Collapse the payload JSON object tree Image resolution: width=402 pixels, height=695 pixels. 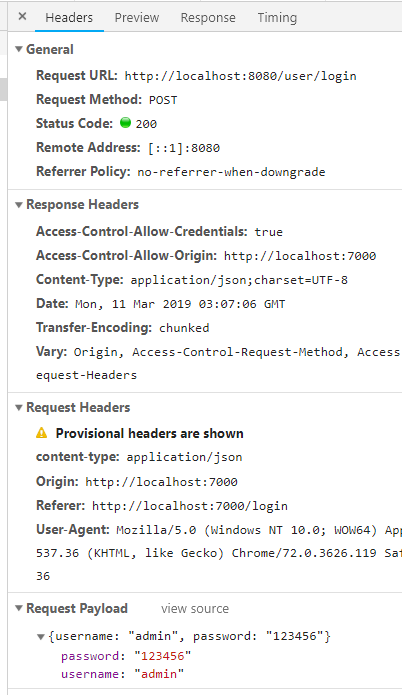point(40,637)
